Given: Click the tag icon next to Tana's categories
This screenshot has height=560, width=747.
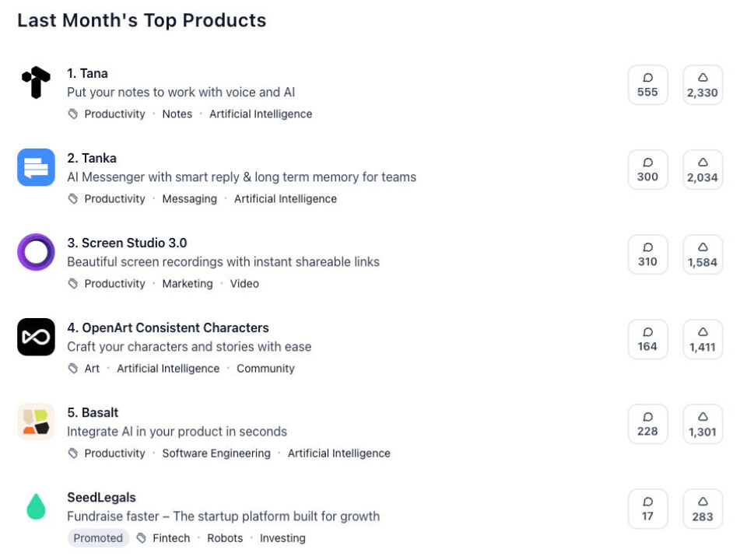Looking at the screenshot, I should point(72,114).
